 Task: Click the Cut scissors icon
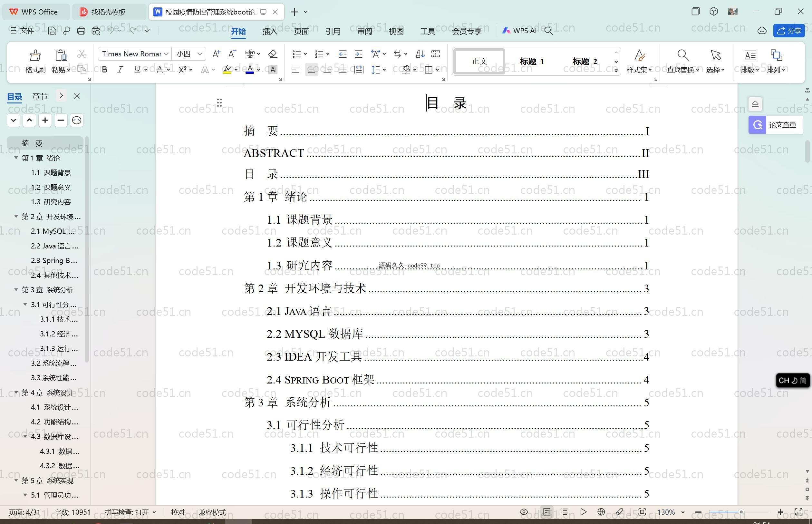point(82,54)
